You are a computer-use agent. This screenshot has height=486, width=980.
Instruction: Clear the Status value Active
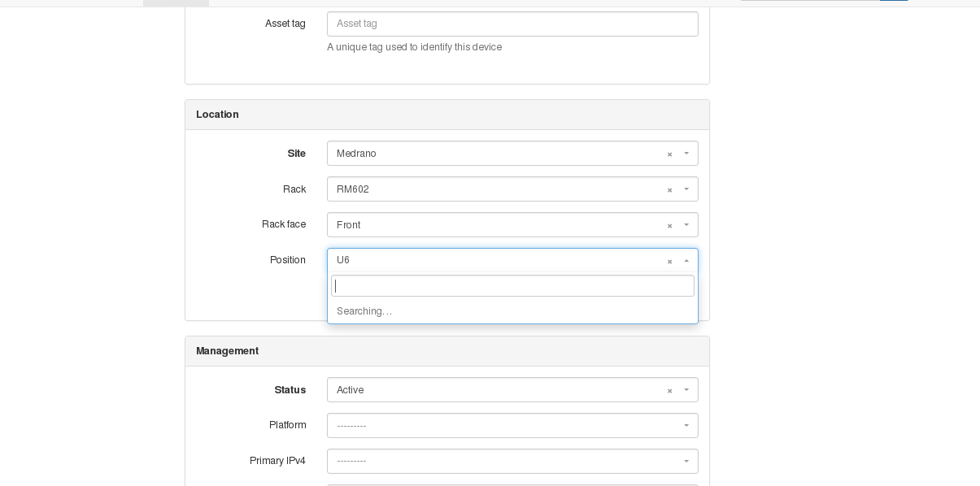click(669, 390)
